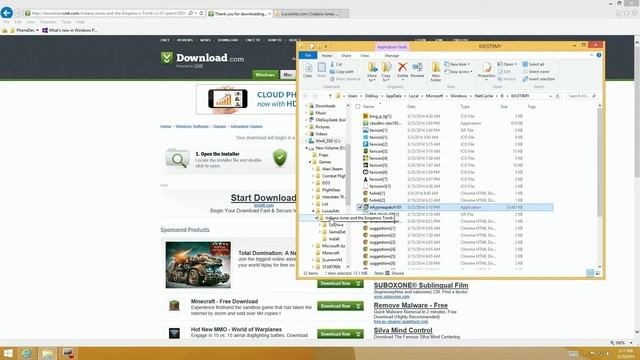640x360 pixels.
Task: Click the Download.com logo
Action: tap(203, 58)
